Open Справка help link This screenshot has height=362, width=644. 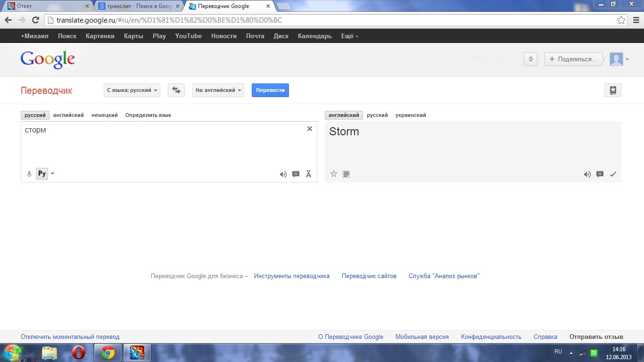click(545, 337)
